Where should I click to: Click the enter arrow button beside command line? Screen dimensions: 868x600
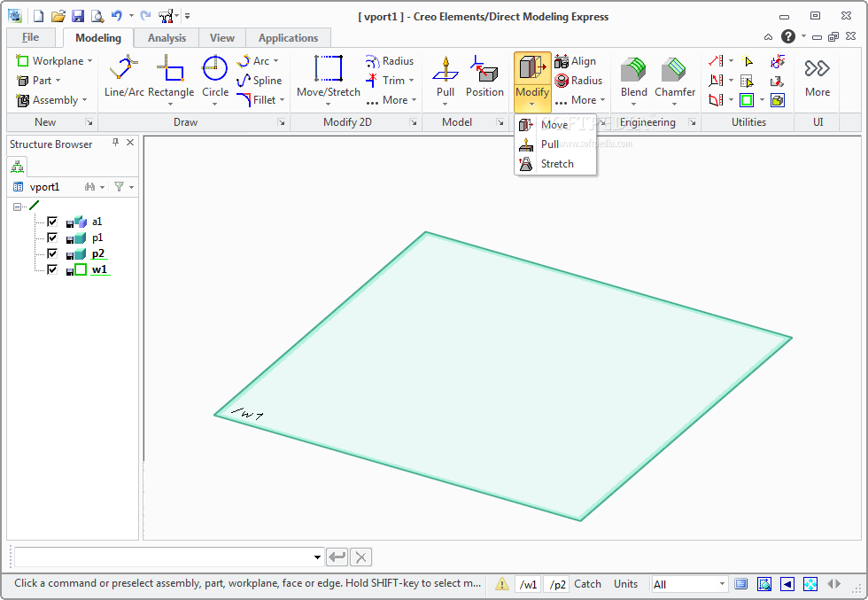(x=337, y=557)
